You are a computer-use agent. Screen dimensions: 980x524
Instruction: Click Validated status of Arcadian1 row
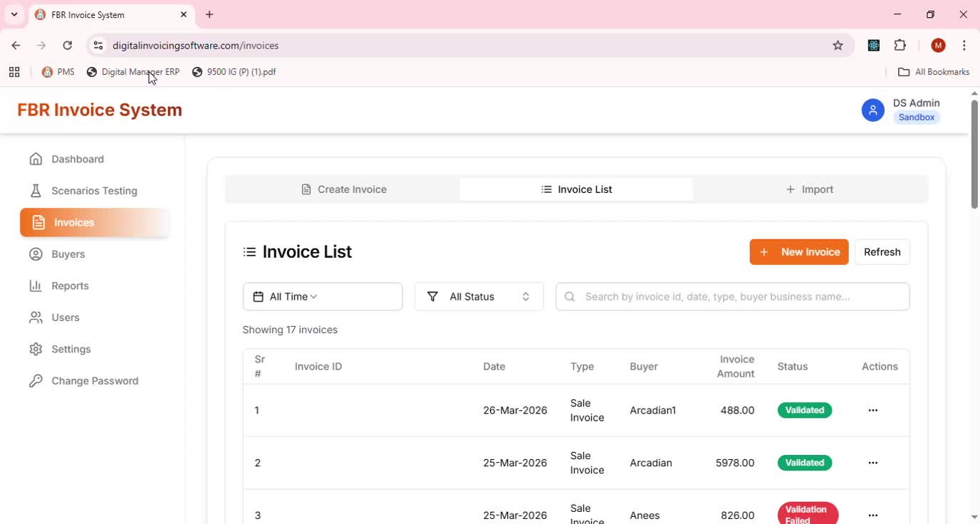[x=805, y=410]
